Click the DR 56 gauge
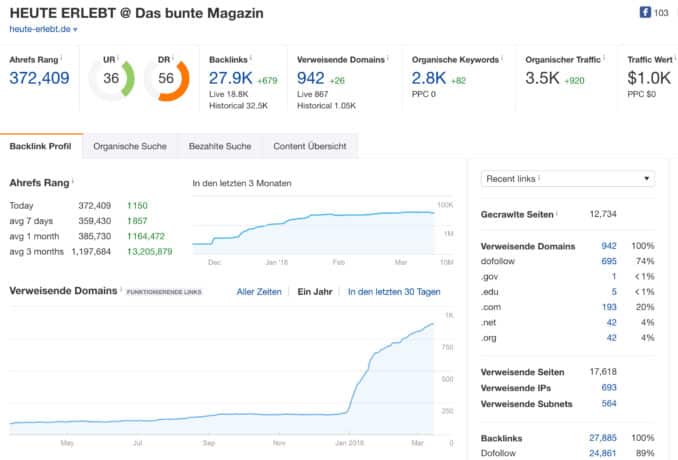This screenshot has width=678, height=460. tap(167, 79)
